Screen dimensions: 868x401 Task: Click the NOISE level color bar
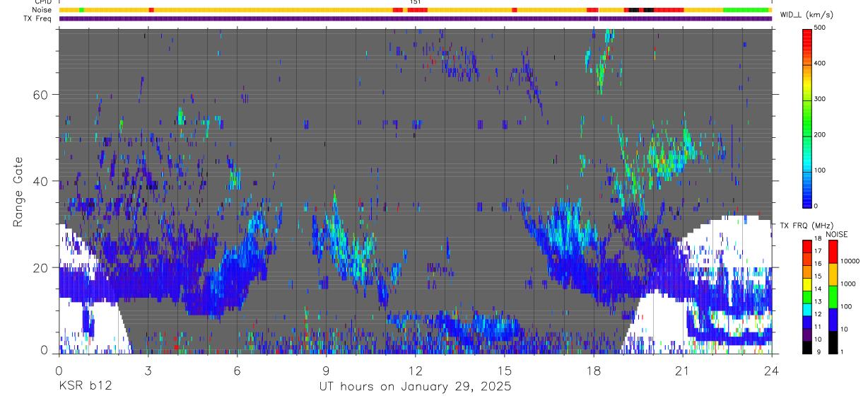(833, 296)
